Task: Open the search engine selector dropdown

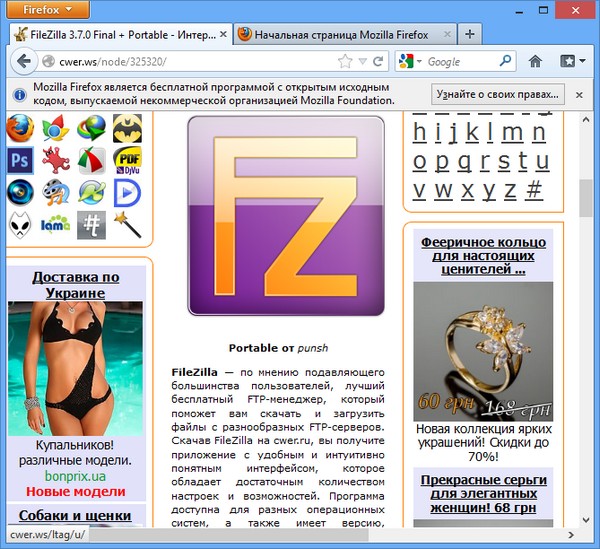Action: (x=418, y=61)
